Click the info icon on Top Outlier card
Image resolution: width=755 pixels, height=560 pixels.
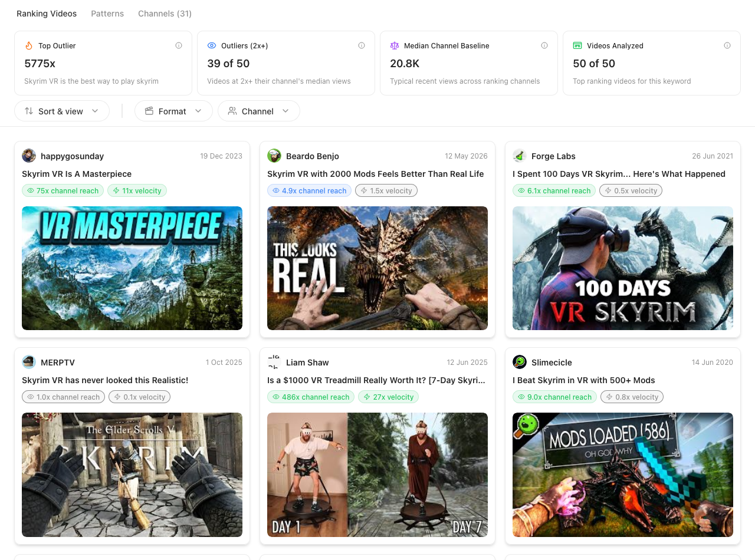179,45
